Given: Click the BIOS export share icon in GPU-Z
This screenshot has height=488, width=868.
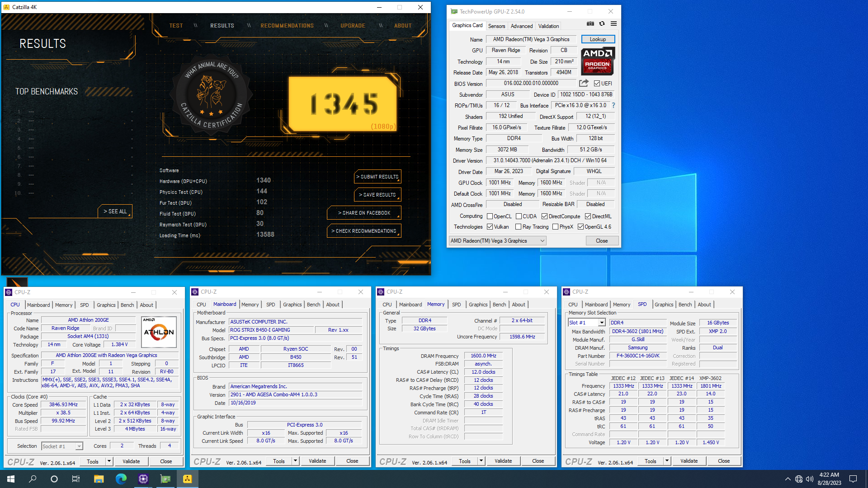Looking at the screenshot, I should coord(584,83).
